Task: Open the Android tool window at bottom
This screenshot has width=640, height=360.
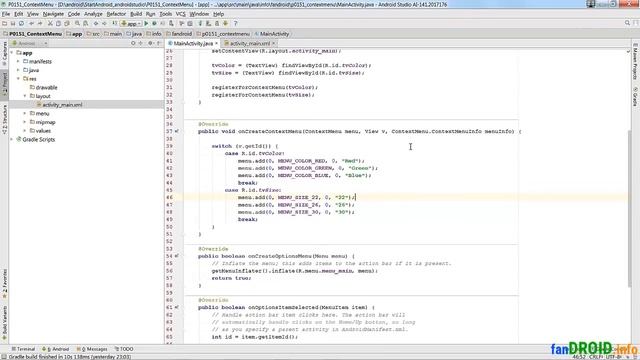Action: click(56, 349)
